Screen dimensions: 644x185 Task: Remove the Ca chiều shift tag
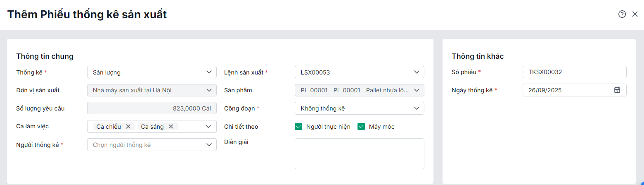[128, 127]
